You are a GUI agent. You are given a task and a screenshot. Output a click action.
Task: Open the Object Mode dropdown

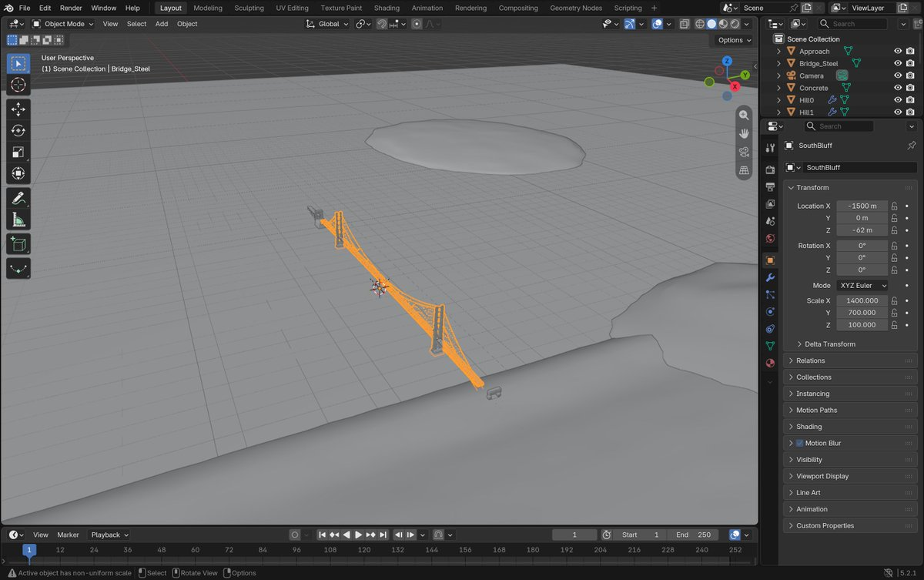click(x=63, y=24)
